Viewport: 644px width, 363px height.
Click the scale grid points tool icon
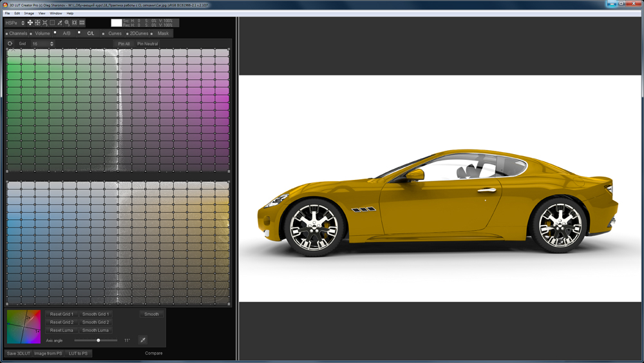tap(45, 23)
